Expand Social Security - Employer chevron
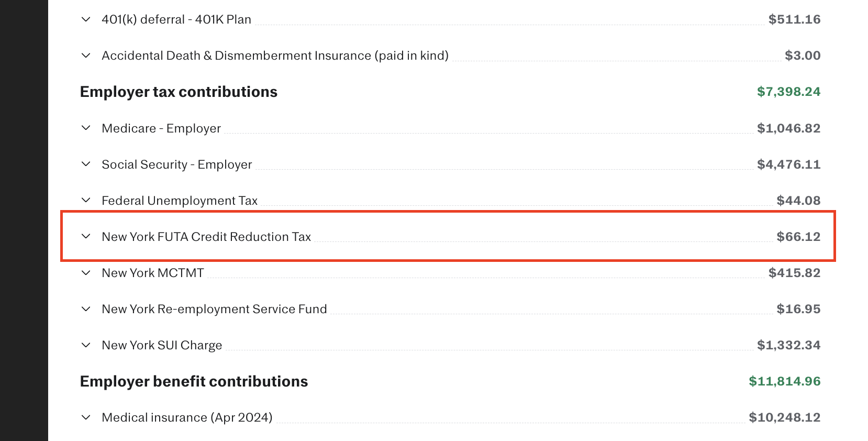The image size is (868, 441). coord(86,164)
